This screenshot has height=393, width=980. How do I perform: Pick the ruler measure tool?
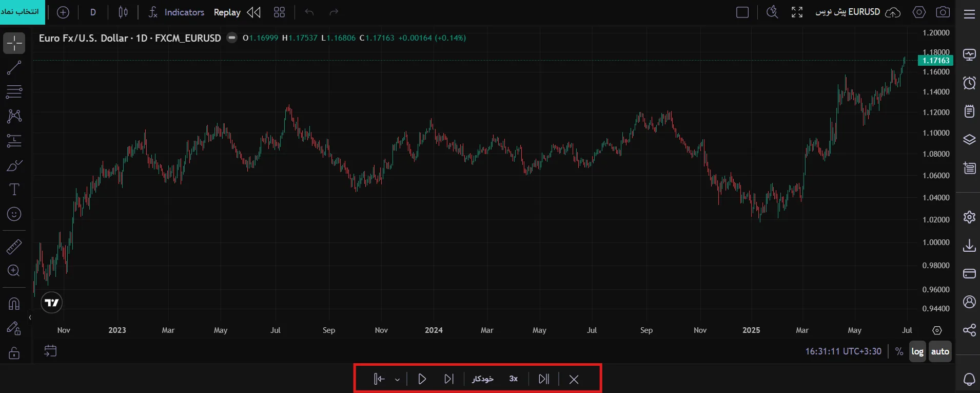(14, 247)
